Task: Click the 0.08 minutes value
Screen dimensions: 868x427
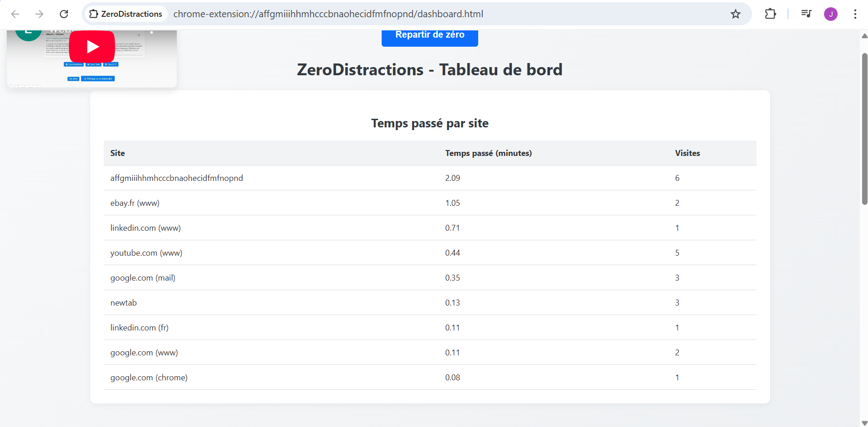Action: tap(452, 378)
